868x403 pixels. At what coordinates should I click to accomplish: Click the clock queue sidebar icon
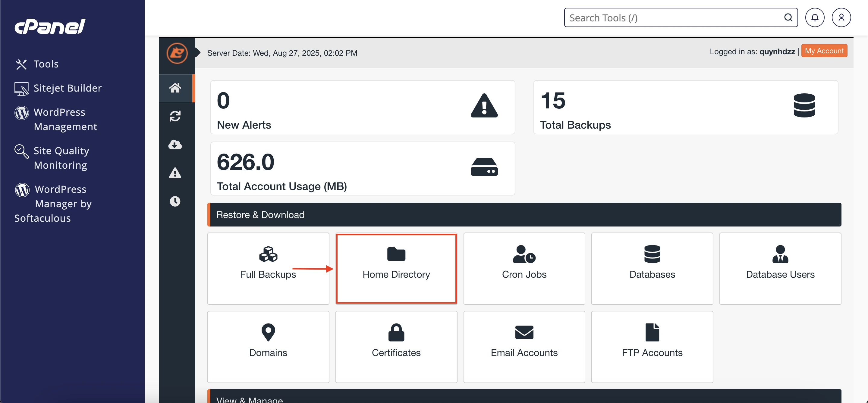(175, 201)
